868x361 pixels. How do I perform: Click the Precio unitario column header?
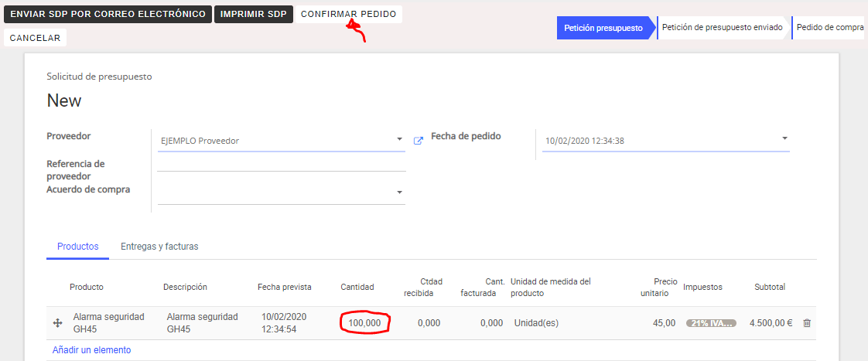(659, 287)
